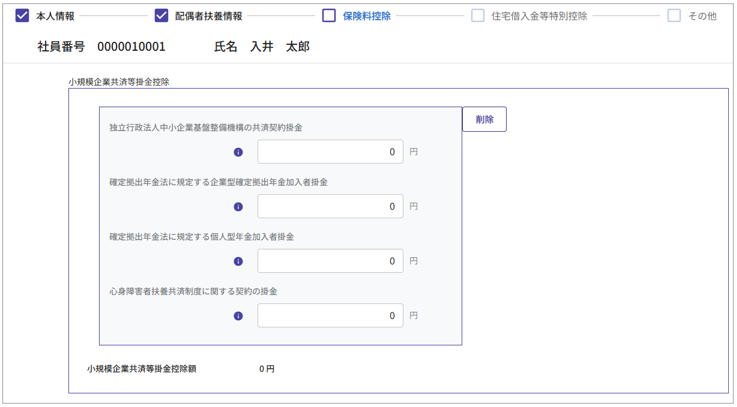Show info for 心身障害者扶養共済制度の掛金
The width and height of the screenshot is (737, 407).
pyautogui.click(x=238, y=316)
